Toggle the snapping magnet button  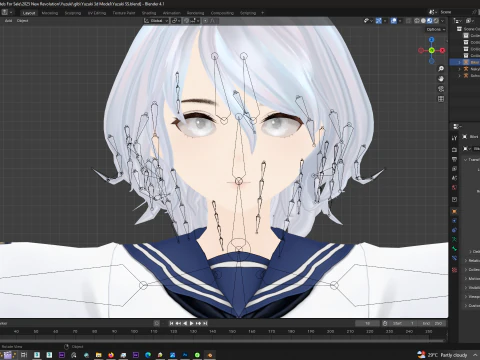click(186, 21)
